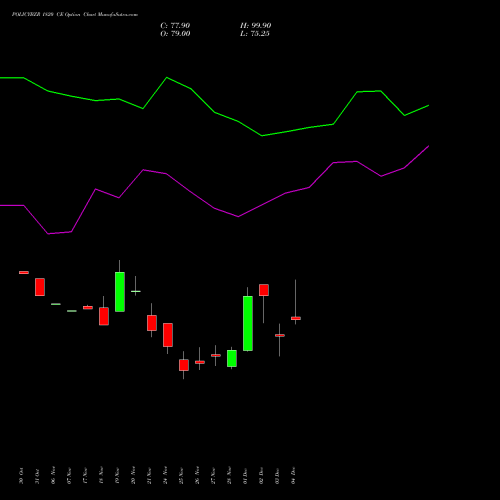Select the 27 Nov date label
The image size is (500, 500).
coord(213,476)
